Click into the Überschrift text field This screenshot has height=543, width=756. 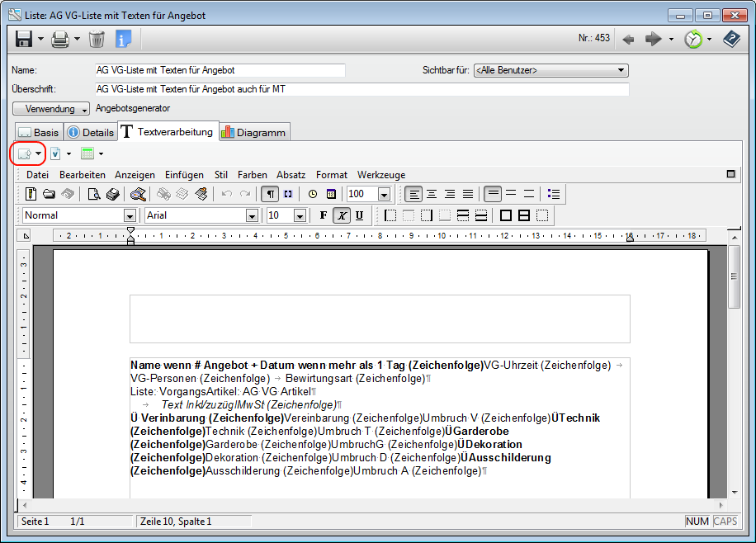click(361, 89)
